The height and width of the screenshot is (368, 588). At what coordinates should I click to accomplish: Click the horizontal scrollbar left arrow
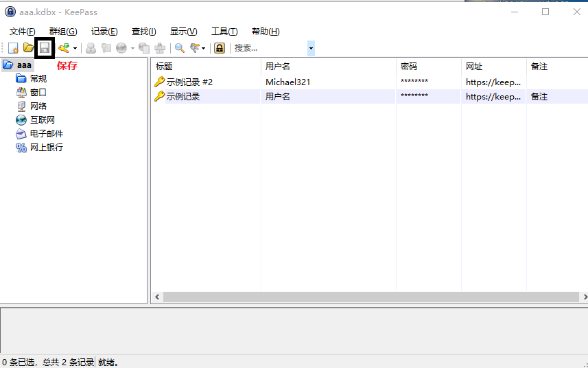tap(157, 297)
